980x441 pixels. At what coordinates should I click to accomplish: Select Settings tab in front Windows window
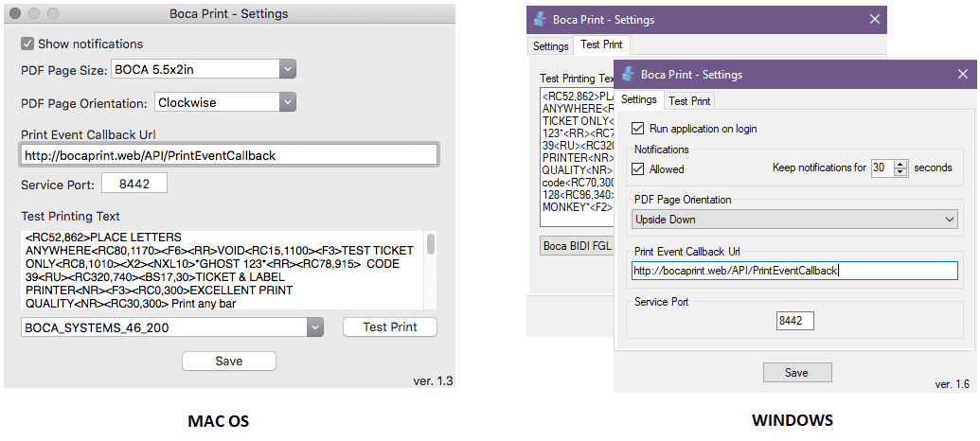pos(639,100)
